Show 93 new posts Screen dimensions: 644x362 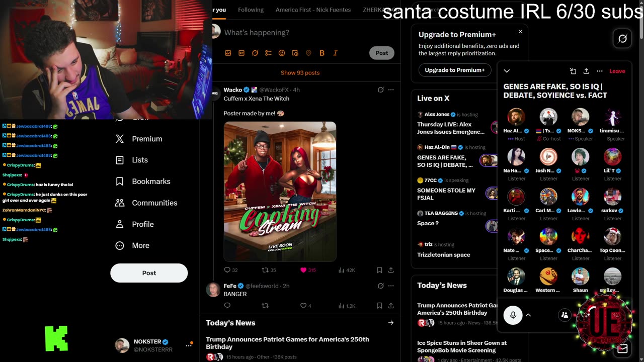(x=300, y=72)
